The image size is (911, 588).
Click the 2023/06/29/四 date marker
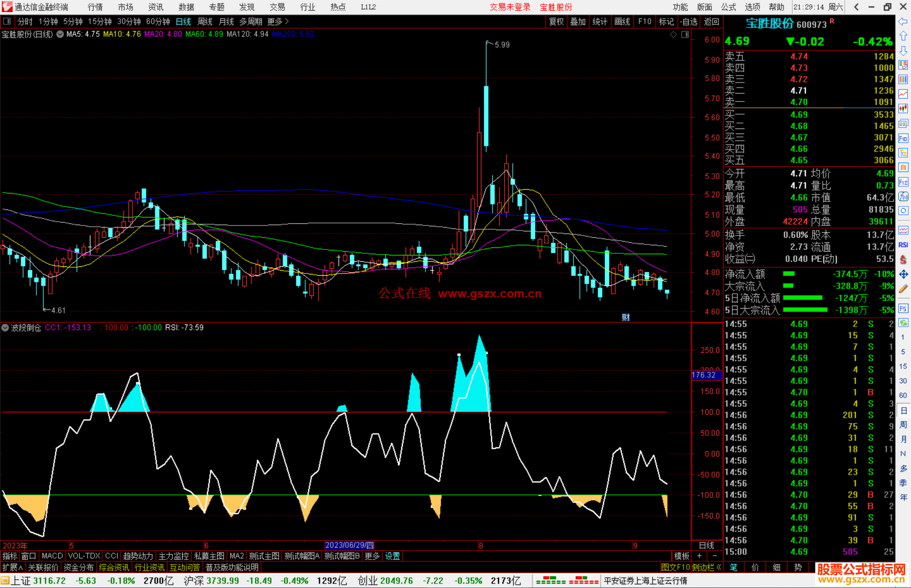click(350, 545)
